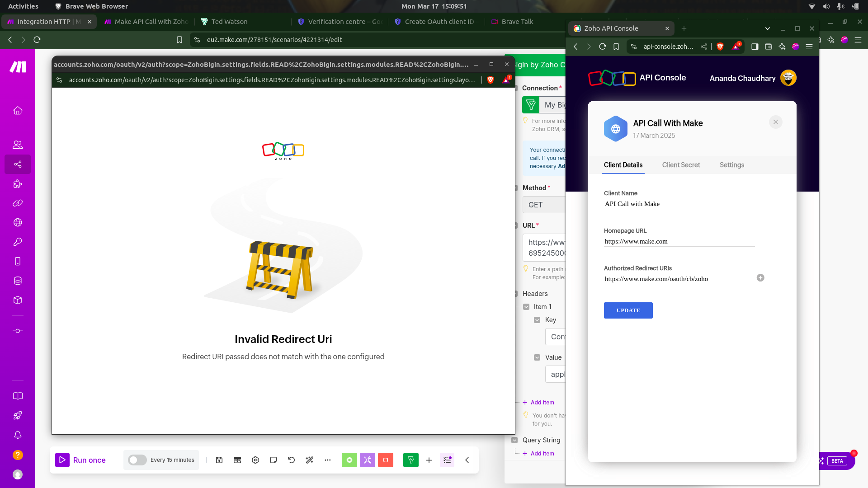
Task: Click the Webhooks globe icon in sidebar
Action: 18,223
